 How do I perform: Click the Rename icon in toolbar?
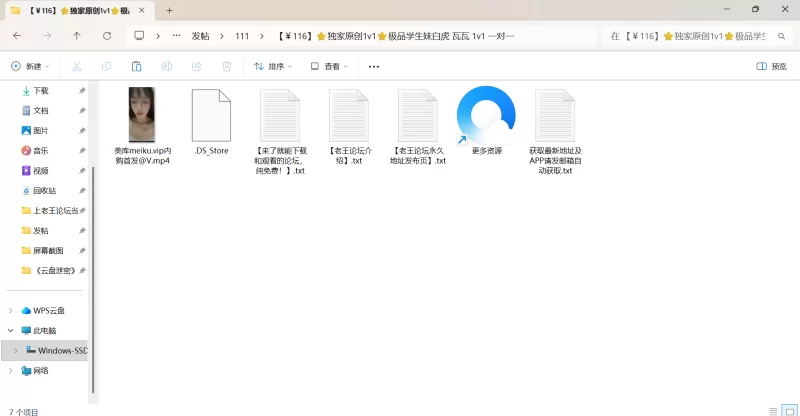167,66
